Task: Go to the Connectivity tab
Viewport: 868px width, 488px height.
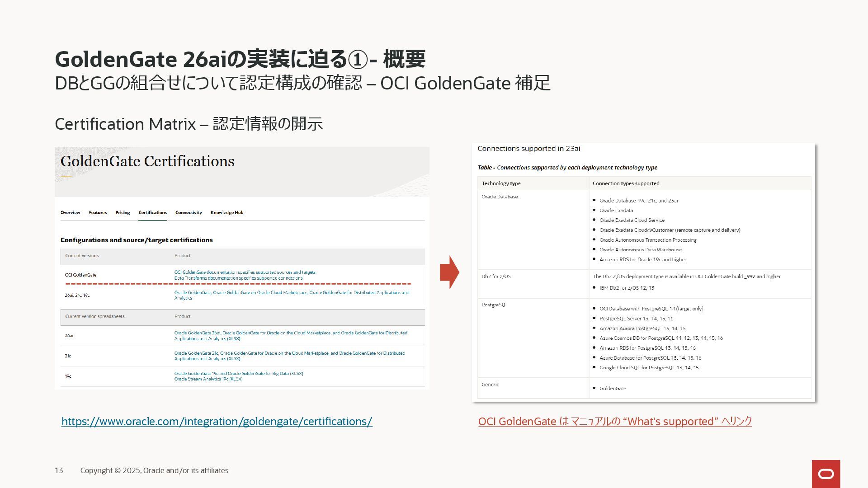Action: point(189,212)
